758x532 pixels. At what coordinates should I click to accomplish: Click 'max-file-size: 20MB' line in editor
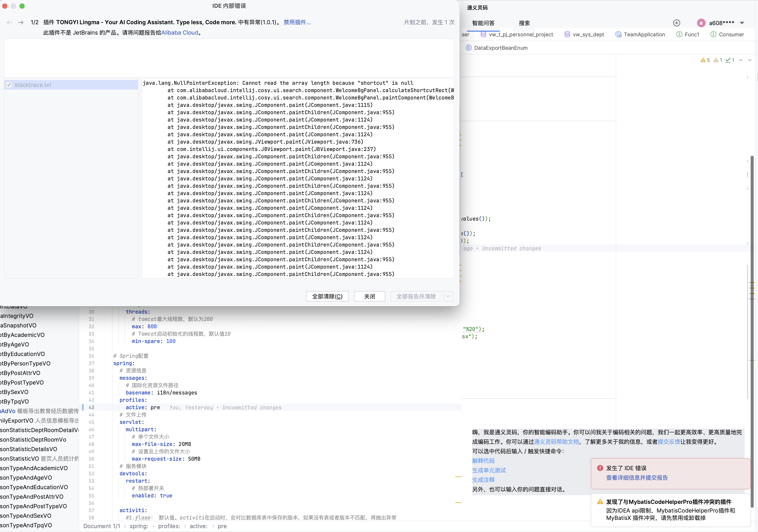click(161, 444)
